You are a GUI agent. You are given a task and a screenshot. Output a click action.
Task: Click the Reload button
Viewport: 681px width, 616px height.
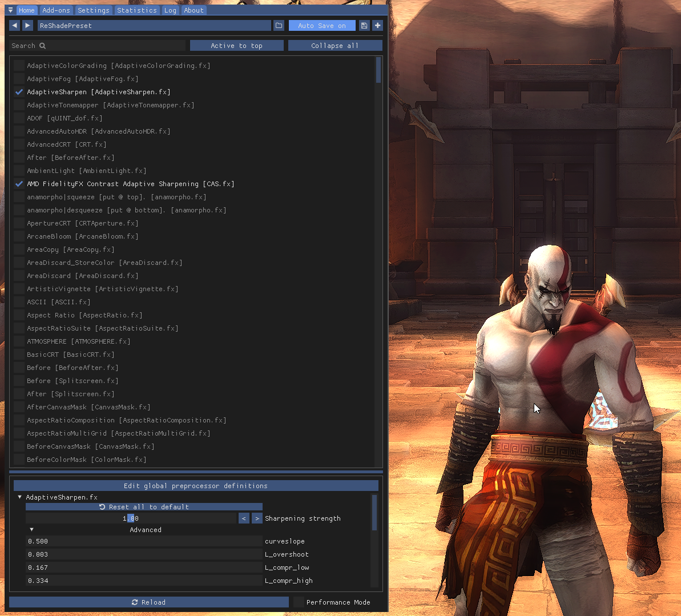[149, 602]
